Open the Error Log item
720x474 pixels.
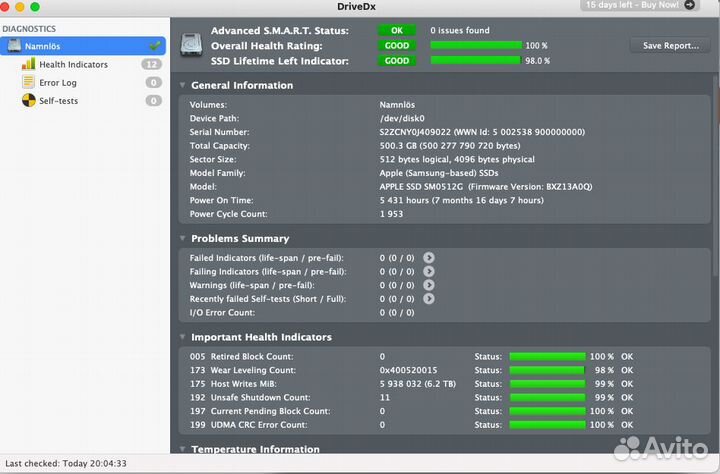coord(58,83)
